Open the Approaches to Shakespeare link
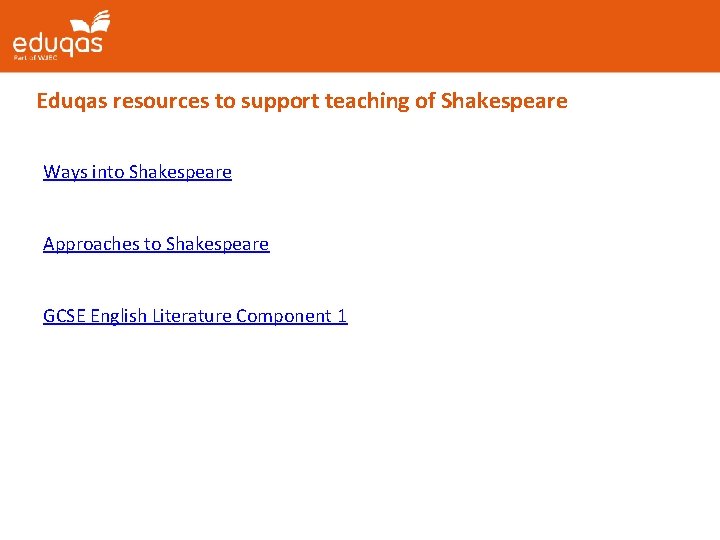This screenshot has width=720, height=540. [x=156, y=244]
